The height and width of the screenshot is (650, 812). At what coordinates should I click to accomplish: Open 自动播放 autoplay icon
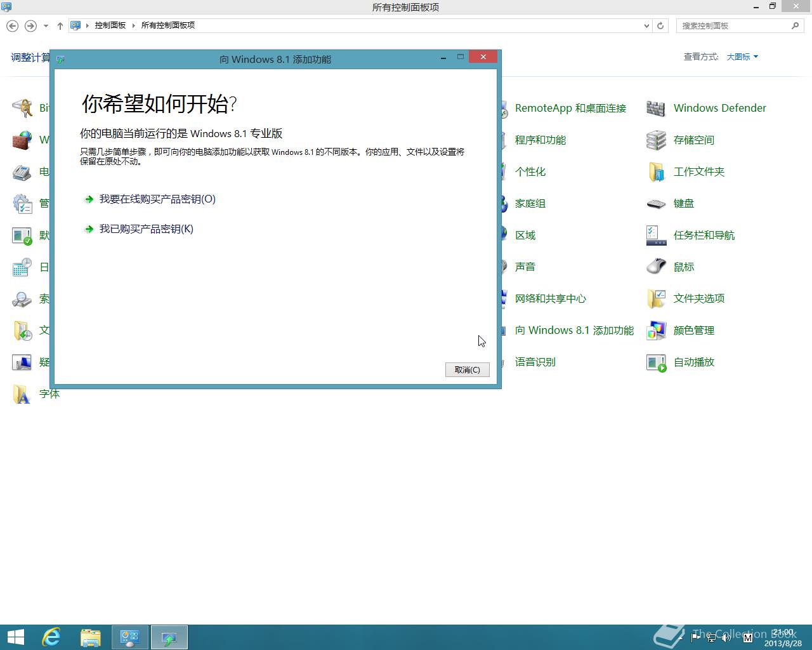coord(656,362)
